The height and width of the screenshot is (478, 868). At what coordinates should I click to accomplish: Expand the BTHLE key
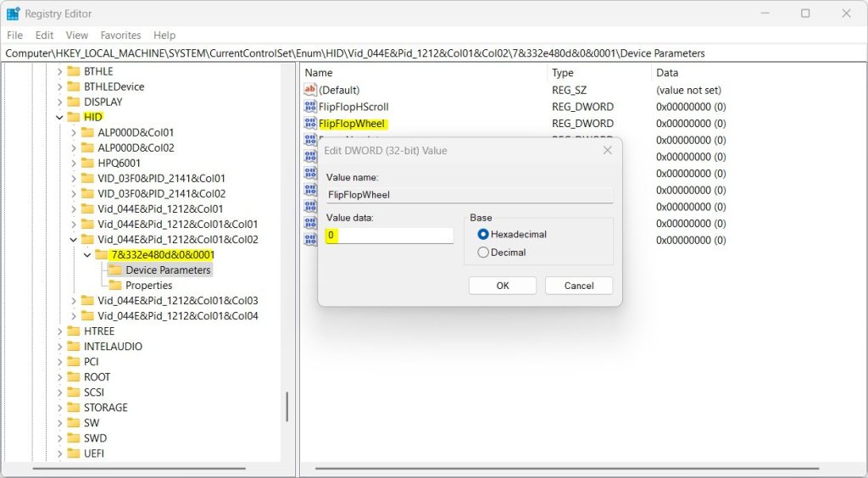(60, 71)
